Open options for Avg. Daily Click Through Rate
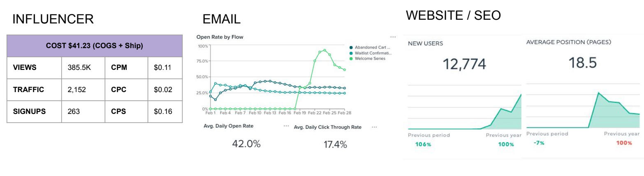The height and width of the screenshot is (176, 644). click(x=374, y=127)
